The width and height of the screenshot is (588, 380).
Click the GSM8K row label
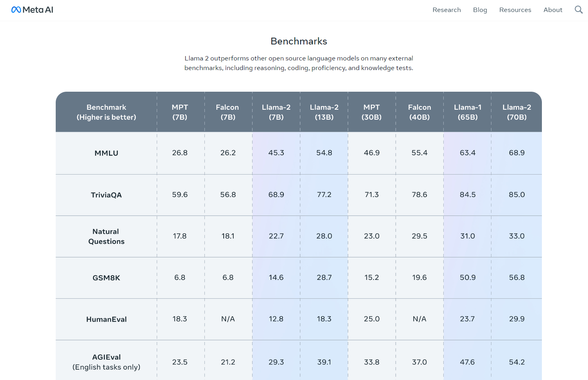coord(106,278)
